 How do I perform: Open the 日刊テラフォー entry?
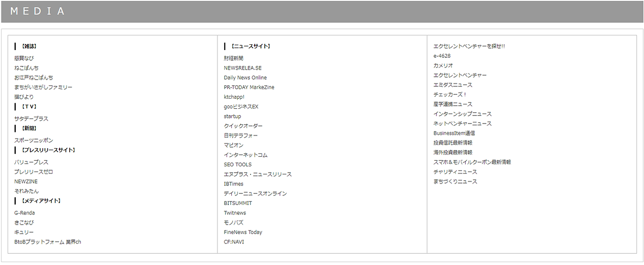[x=241, y=135]
